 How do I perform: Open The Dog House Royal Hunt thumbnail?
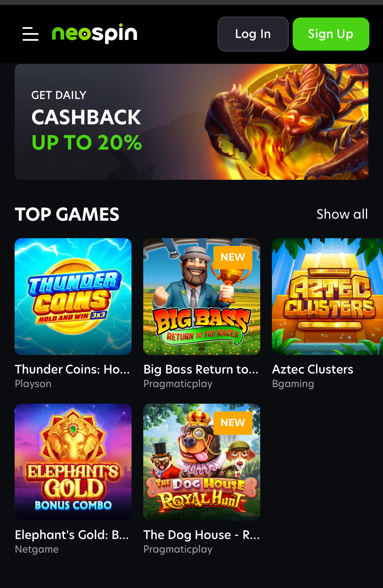tap(202, 462)
